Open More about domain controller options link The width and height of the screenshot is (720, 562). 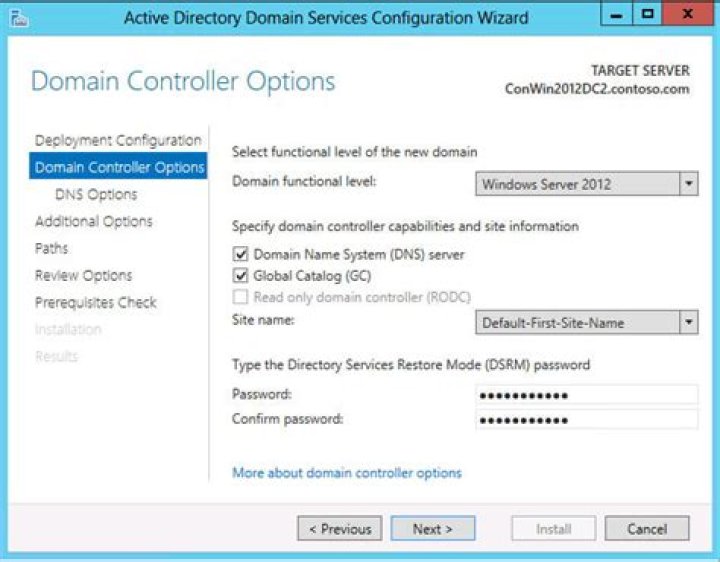point(347,473)
